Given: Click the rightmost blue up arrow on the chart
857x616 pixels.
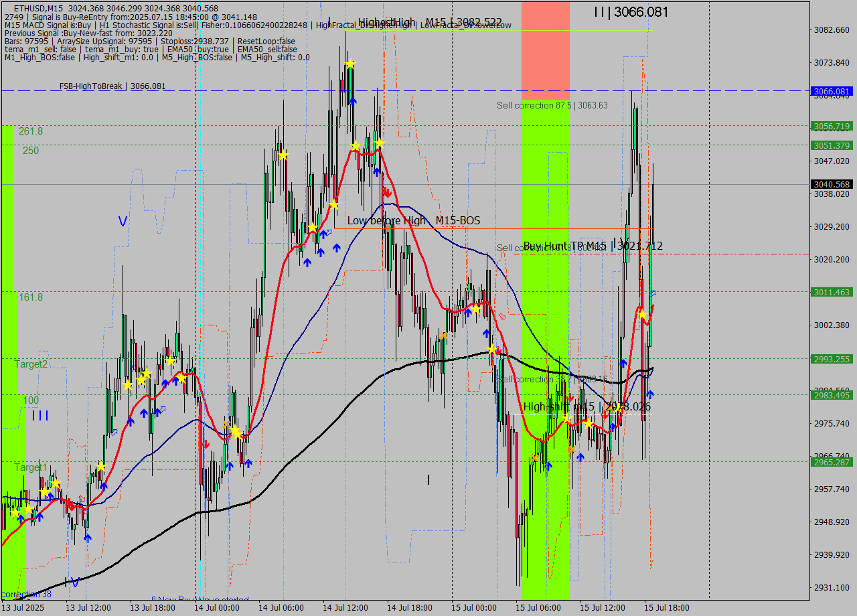Looking at the screenshot, I should (x=650, y=394).
